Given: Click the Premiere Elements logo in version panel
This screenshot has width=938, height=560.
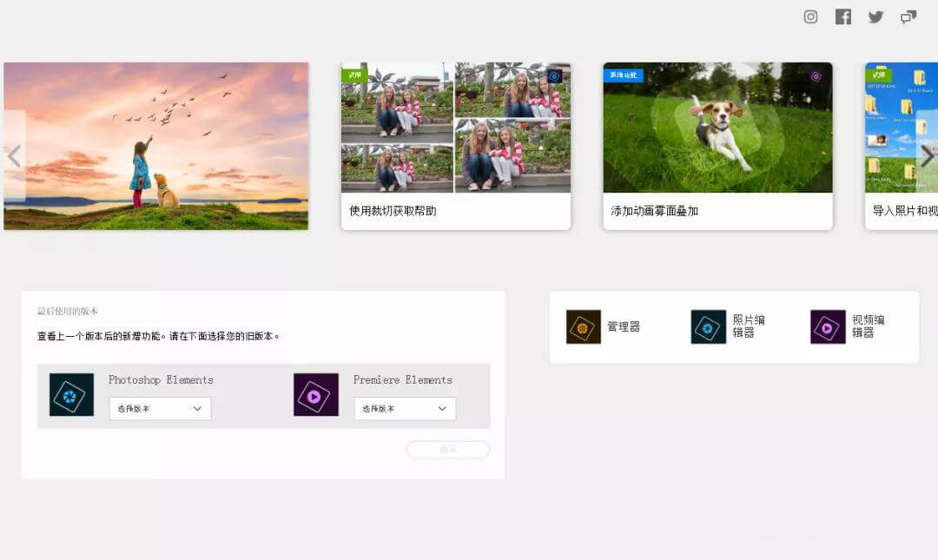Looking at the screenshot, I should pos(316,395).
